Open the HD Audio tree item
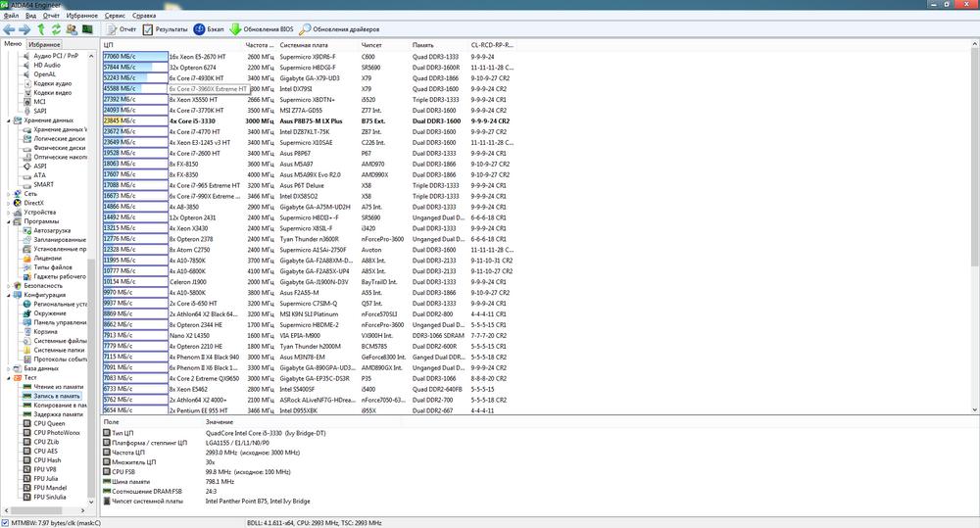 pyautogui.click(x=47, y=65)
